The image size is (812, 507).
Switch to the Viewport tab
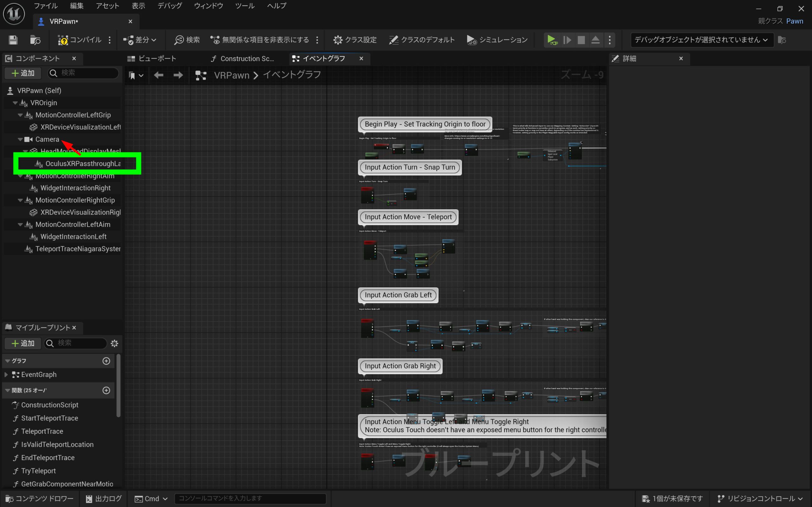tap(152, 59)
